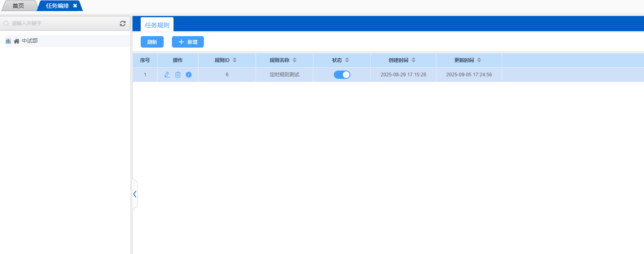Close the 任务编排 tab with the X icon
The image size is (644, 254).
coord(75,6)
